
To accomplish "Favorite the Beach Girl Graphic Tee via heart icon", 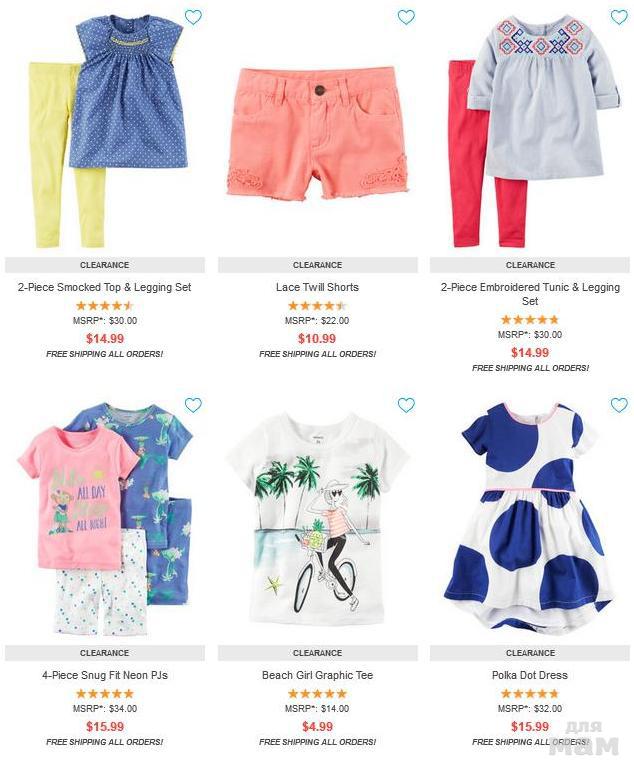I will pos(406,405).
